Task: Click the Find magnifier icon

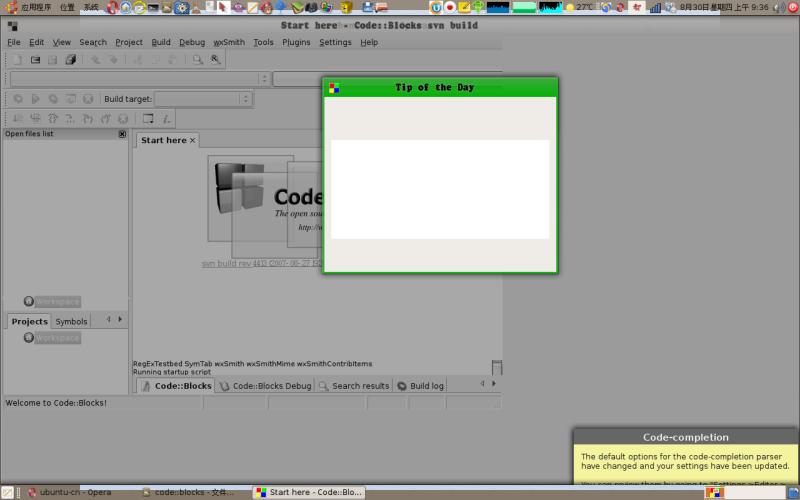Action: [197, 60]
